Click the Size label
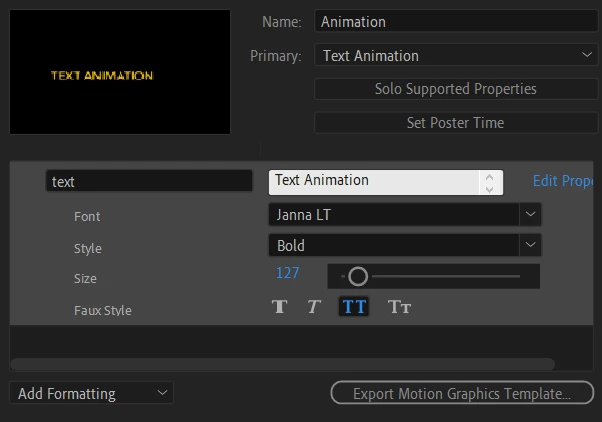This screenshot has height=422, width=602. click(85, 278)
